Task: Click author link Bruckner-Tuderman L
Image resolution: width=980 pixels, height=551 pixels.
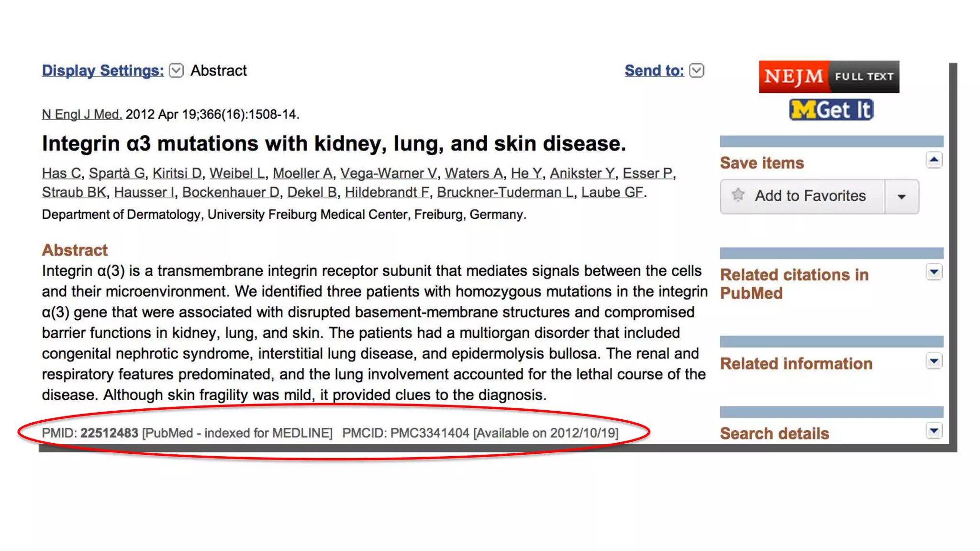Action: [505, 192]
